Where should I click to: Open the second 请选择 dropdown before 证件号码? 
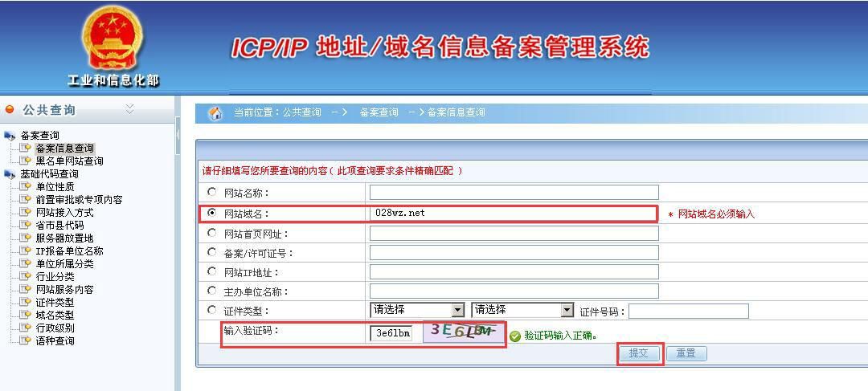[522, 310]
